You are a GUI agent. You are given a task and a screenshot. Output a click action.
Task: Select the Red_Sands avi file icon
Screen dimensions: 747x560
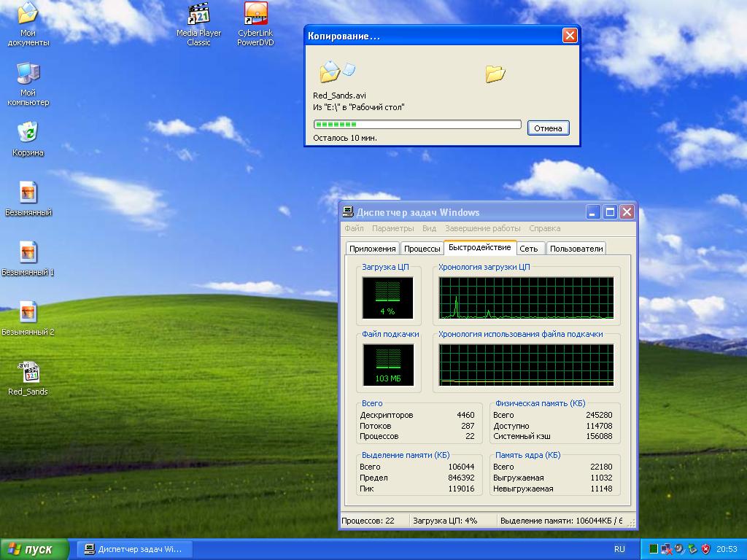pos(28,378)
